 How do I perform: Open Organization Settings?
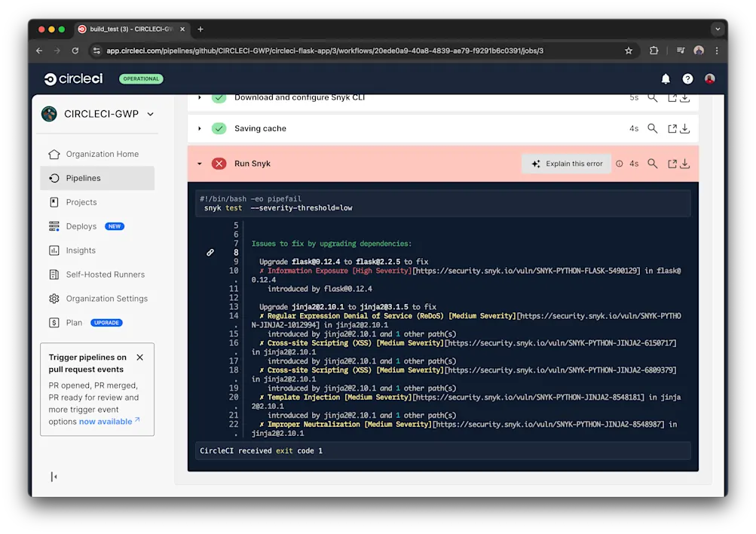pyautogui.click(x=97, y=299)
